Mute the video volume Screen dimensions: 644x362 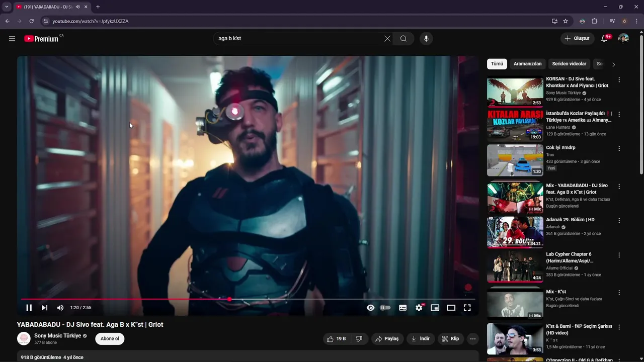coord(60,308)
